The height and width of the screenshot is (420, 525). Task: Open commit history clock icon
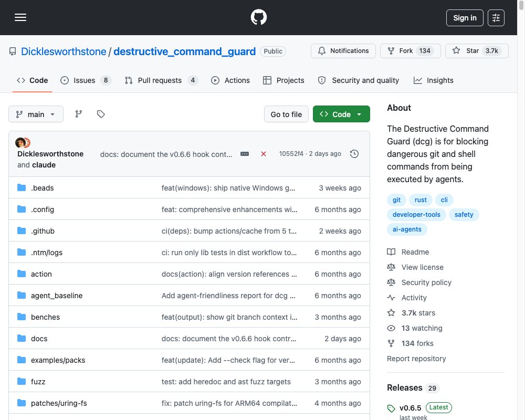(354, 154)
